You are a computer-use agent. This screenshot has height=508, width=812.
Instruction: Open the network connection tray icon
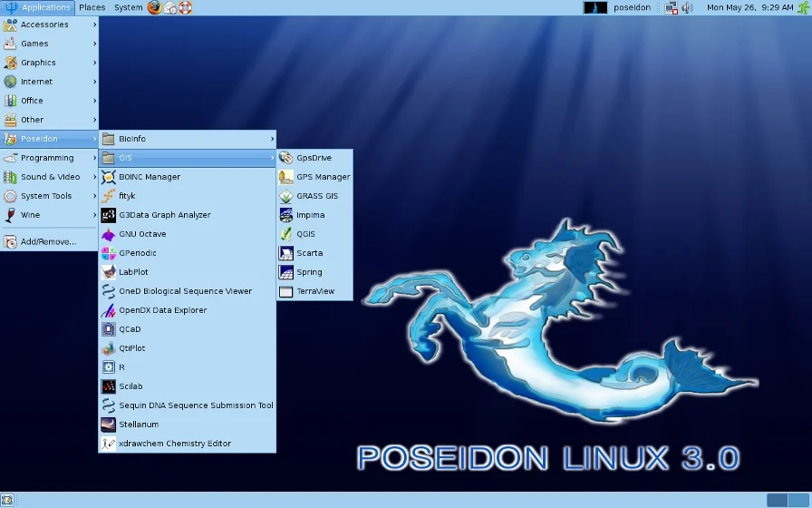pyautogui.click(x=672, y=8)
